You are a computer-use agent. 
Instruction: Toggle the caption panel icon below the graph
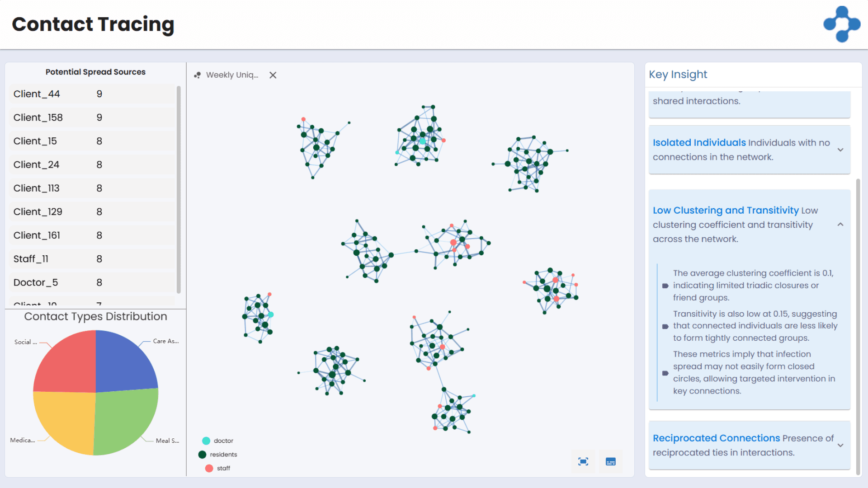[x=610, y=461]
